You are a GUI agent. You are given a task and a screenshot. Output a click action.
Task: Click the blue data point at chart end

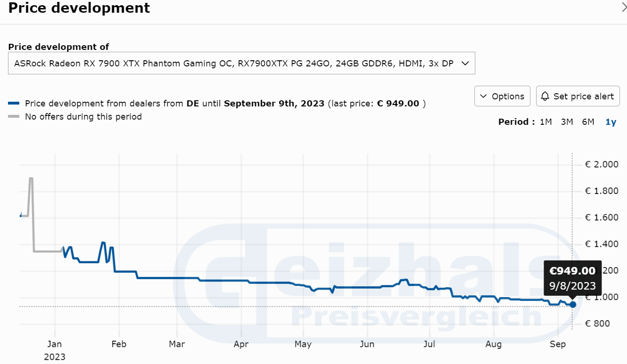point(573,305)
